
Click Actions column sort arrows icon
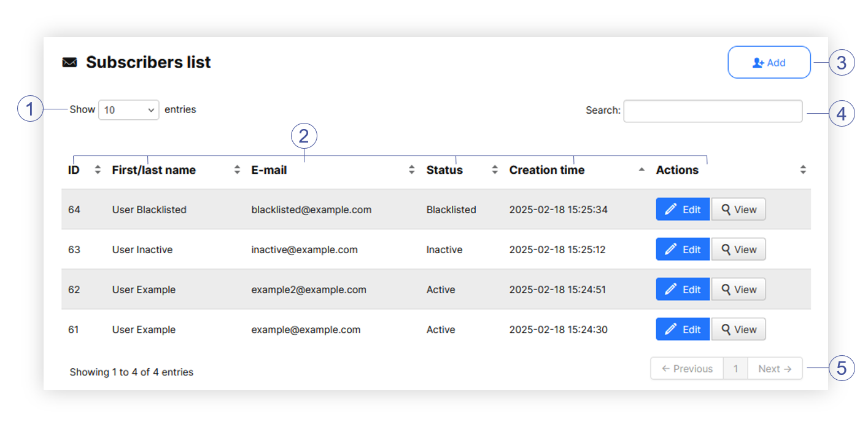click(803, 170)
